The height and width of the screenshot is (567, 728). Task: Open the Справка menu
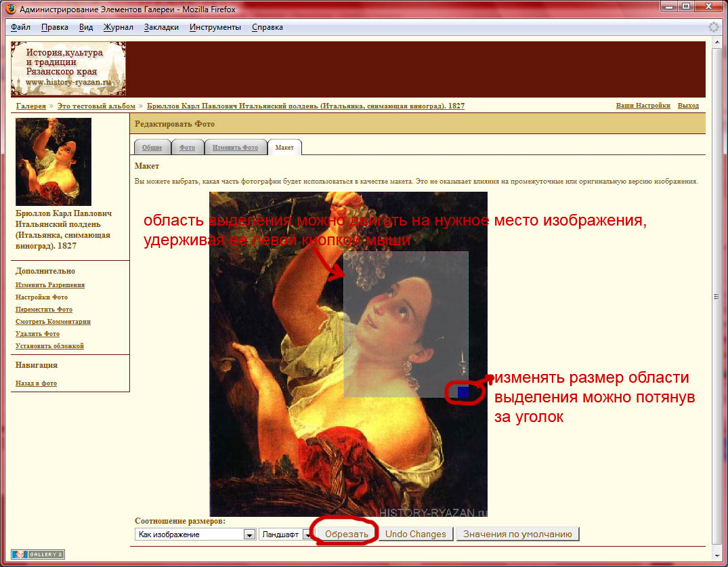click(x=267, y=27)
